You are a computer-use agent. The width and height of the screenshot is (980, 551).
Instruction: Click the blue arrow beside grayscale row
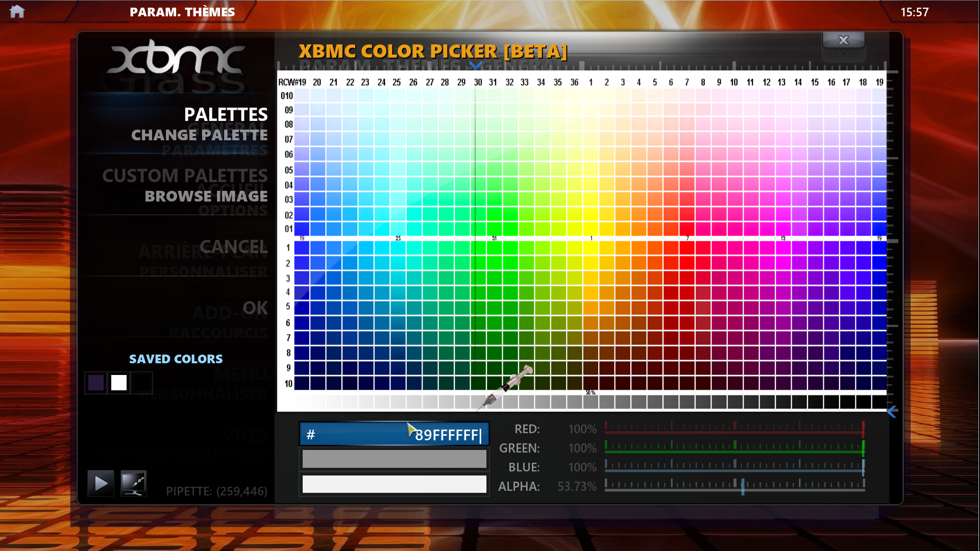tap(892, 412)
